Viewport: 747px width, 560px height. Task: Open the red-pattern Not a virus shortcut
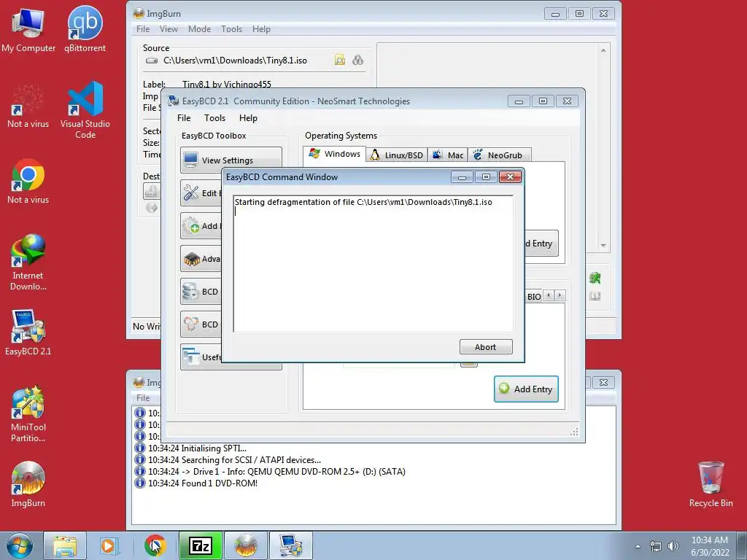click(28, 106)
